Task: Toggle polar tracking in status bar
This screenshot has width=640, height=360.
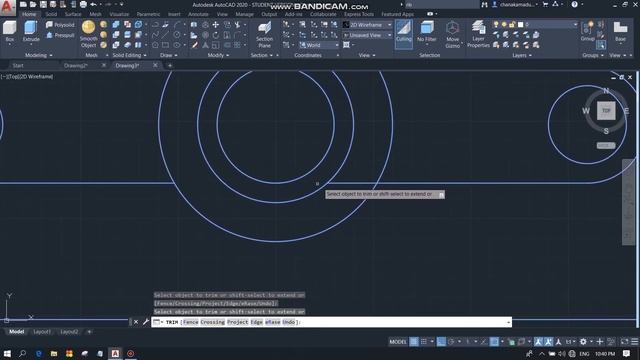Action: 451,342
